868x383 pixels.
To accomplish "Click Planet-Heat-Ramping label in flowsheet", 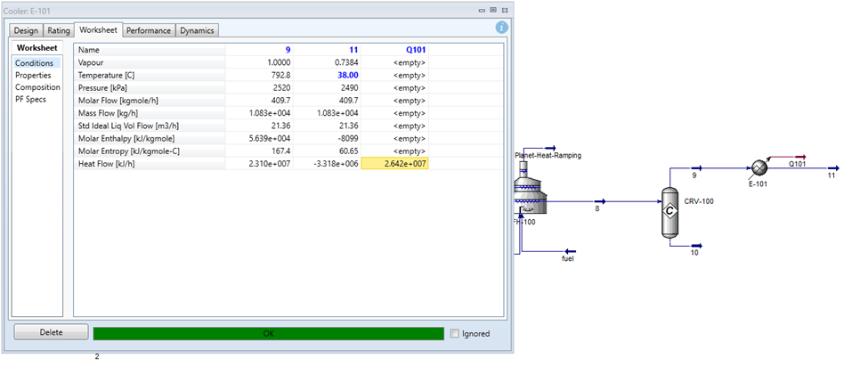I will click(548, 156).
